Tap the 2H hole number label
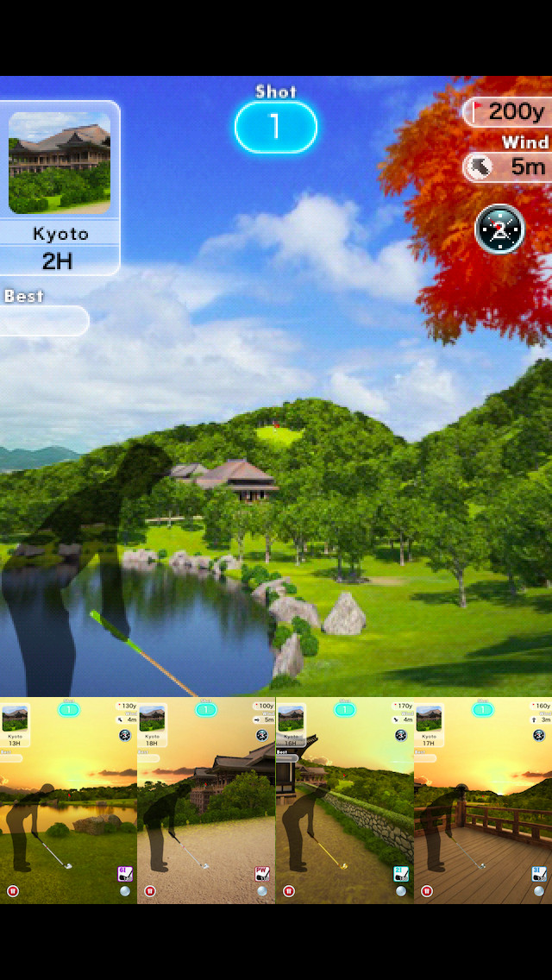The height and width of the screenshot is (980, 552). coord(57,261)
